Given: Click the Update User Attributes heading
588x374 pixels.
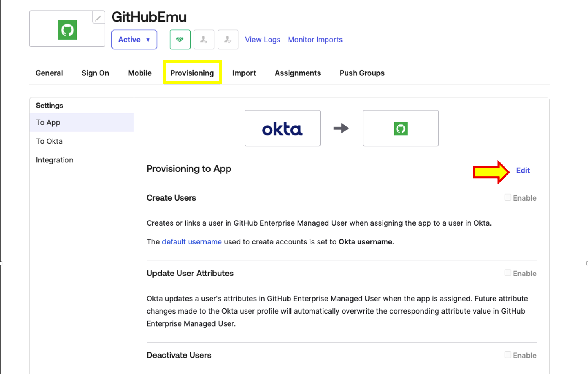Looking at the screenshot, I should [190, 273].
